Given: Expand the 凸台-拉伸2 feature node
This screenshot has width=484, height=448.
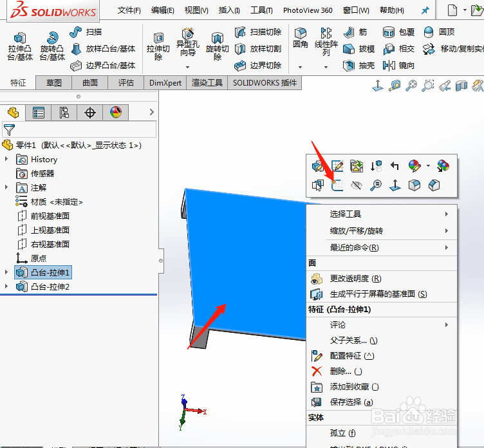Looking at the screenshot, I should tap(6, 286).
